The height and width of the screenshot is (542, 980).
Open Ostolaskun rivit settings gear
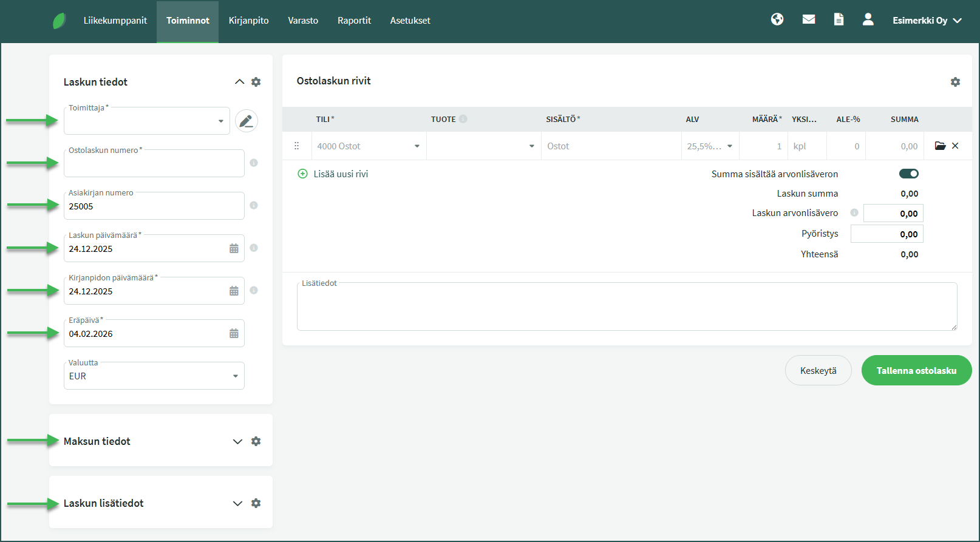(955, 82)
